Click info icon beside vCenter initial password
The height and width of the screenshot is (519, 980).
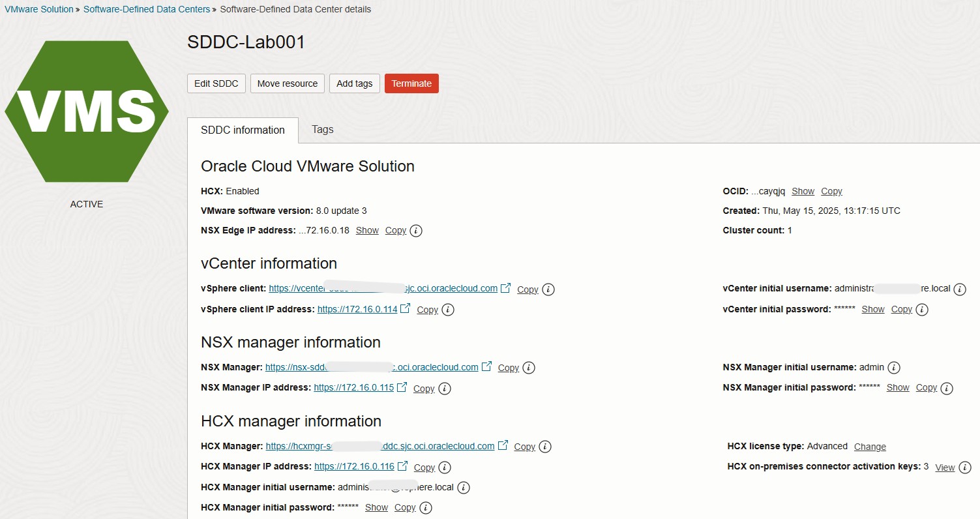(x=921, y=310)
